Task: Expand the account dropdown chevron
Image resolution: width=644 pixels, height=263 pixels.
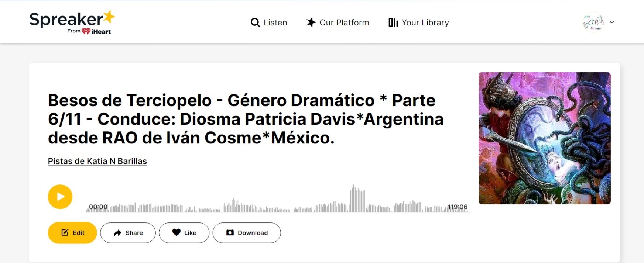Action: point(612,22)
